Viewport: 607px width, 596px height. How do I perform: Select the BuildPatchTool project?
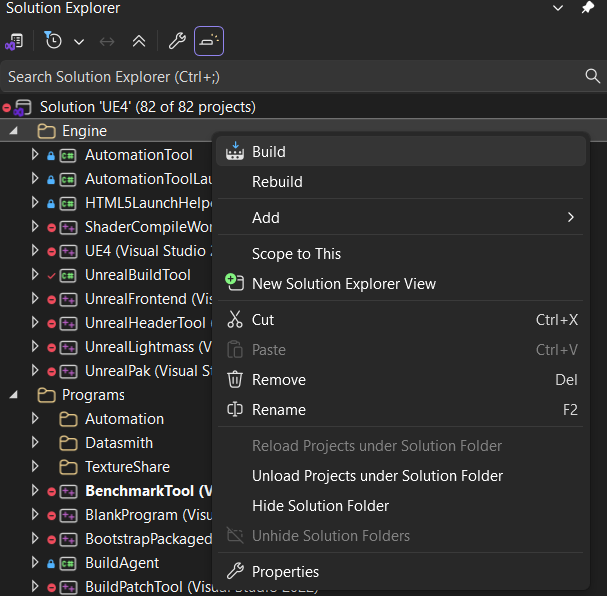tap(149, 587)
